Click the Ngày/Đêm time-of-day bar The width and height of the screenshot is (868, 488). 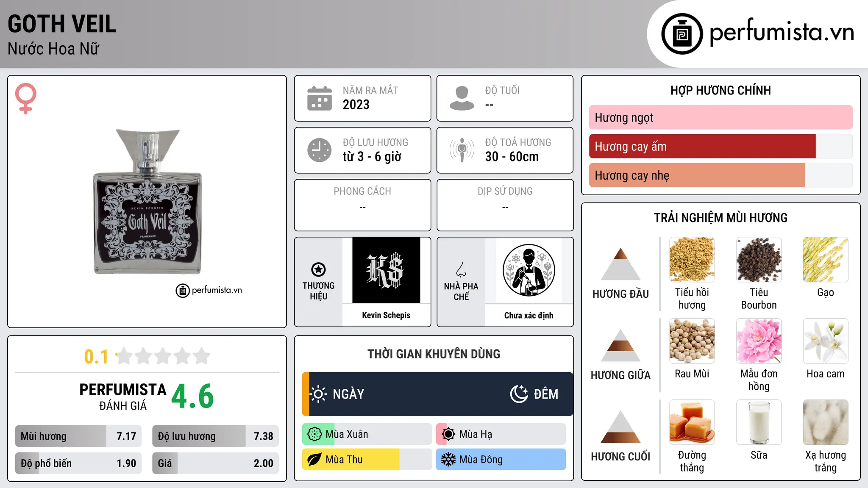coord(437,394)
